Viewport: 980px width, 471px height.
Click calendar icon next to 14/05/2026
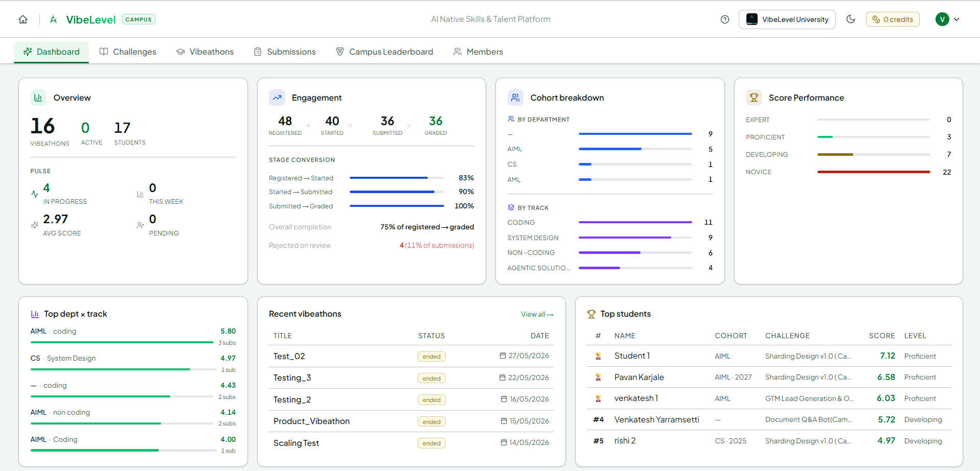click(504, 442)
